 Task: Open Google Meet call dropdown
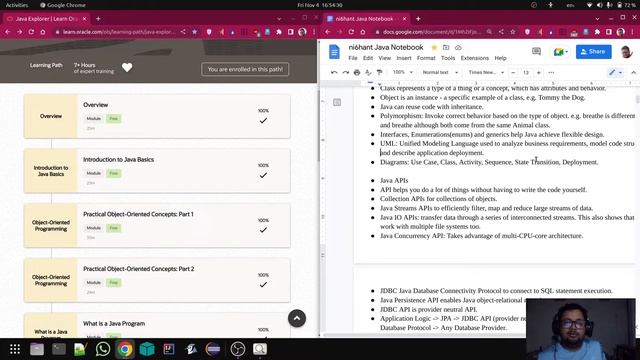pos(561,52)
